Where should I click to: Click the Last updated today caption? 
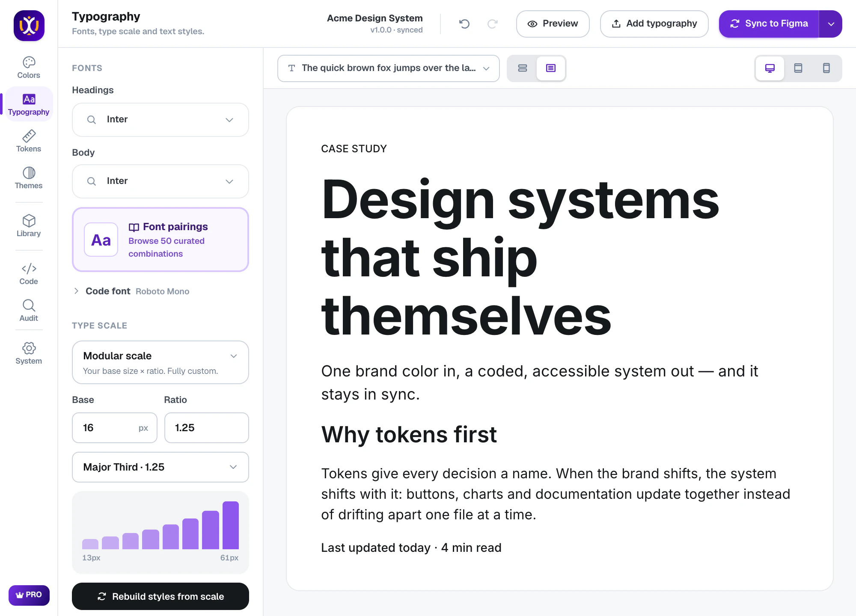point(411,548)
